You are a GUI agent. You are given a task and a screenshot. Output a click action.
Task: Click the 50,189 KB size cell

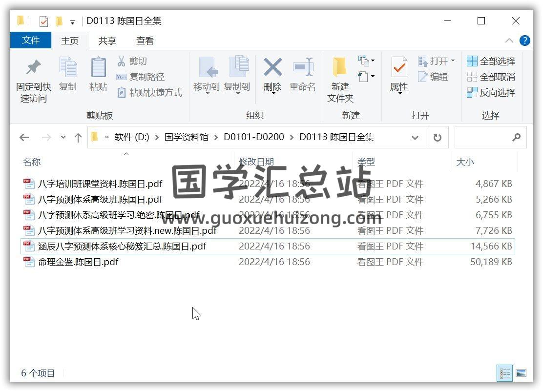tap(491, 262)
